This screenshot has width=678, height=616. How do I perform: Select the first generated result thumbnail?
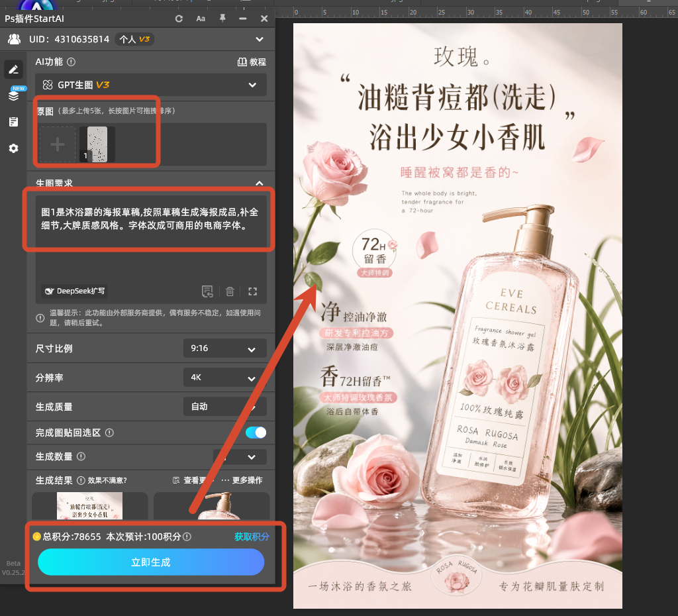90,505
